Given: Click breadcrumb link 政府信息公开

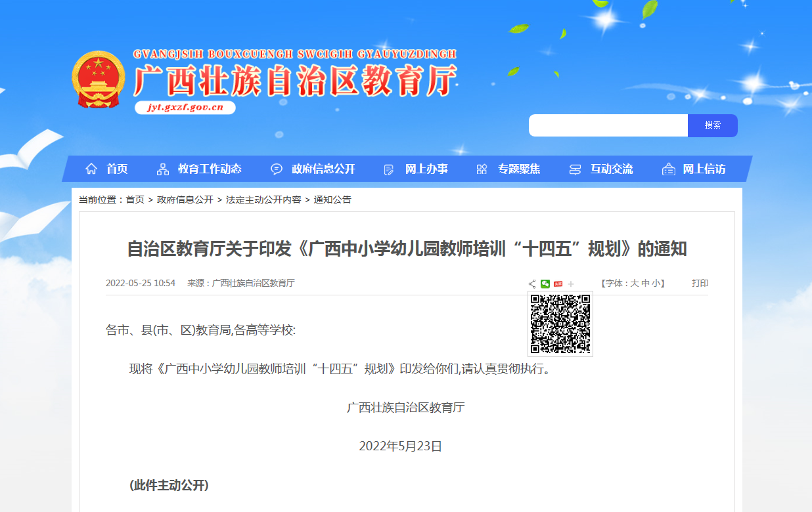Looking at the screenshot, I should (x=185, y=200).
